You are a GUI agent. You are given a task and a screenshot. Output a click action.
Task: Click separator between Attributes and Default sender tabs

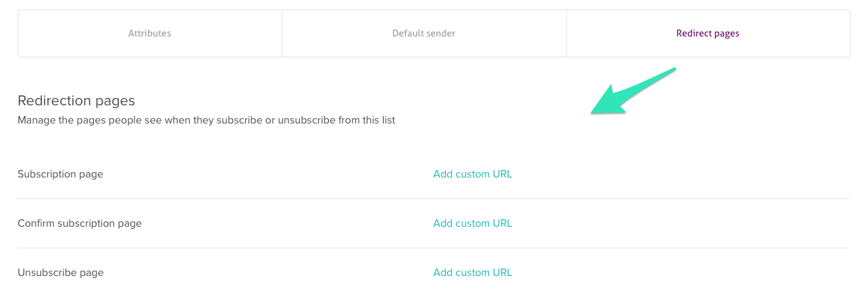(x=282, y=33)
